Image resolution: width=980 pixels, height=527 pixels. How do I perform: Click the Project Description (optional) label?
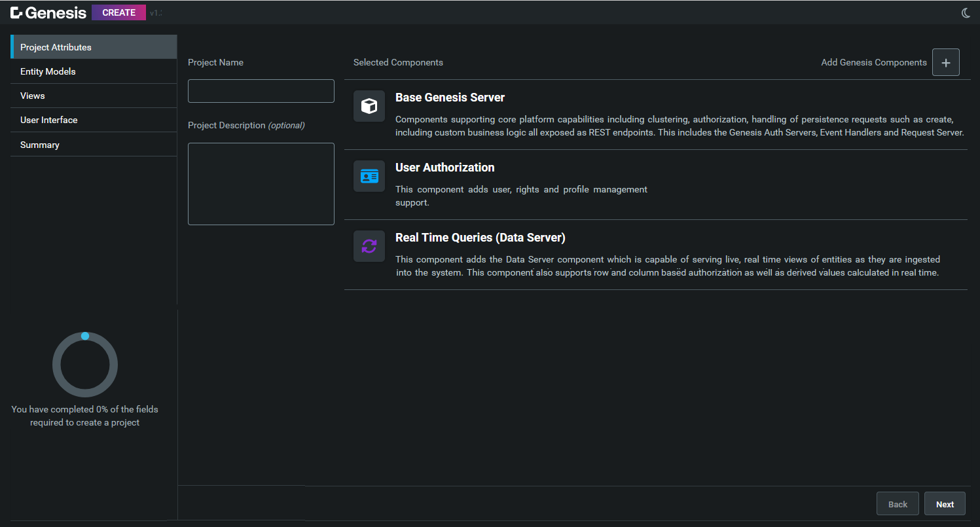click(x=246, y=125)
